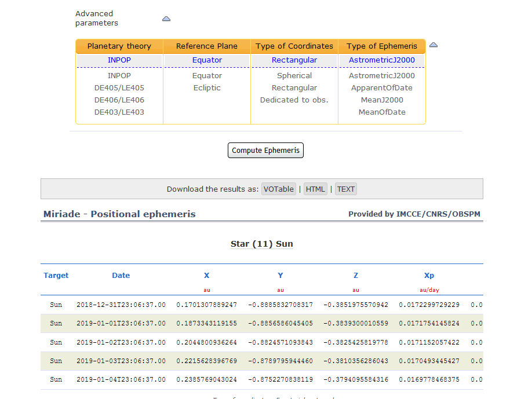
Task: Choose DE406/LE406 planetary theory
Action: click(x=119, y=100)
